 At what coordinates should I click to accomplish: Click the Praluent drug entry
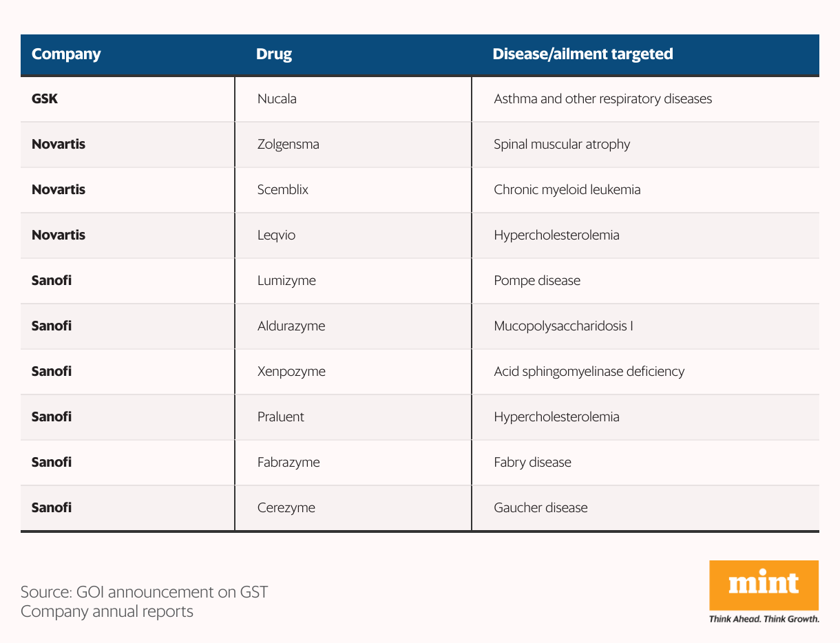coord(280,417)
